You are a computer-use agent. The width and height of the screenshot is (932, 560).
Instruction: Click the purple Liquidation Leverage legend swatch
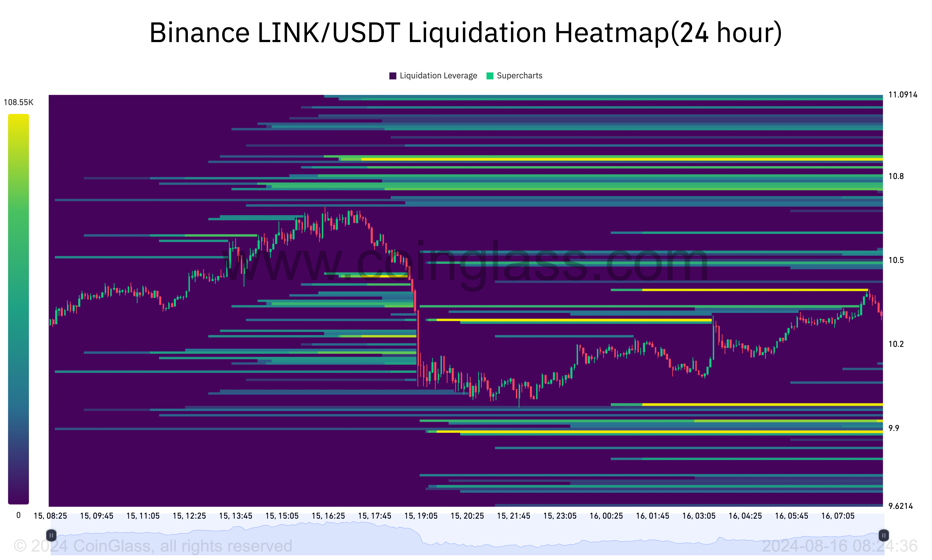[x=393, y=76]
